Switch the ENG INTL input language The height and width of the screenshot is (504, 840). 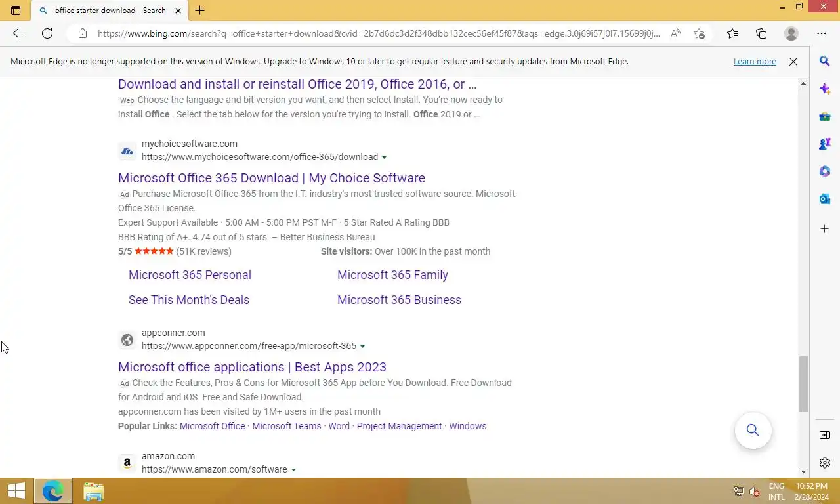pos(776,492)
